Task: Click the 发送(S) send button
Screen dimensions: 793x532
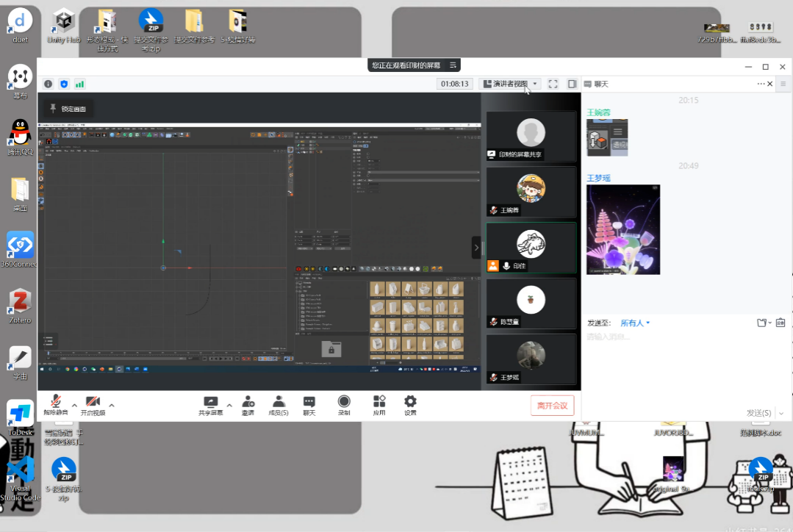Action: tap(758, 413)
